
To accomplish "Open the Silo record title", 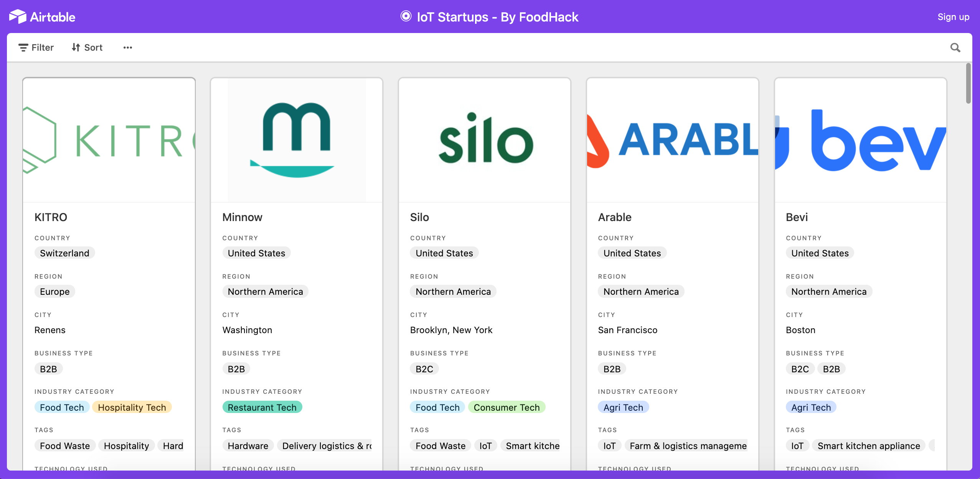I will coord(419,217).
